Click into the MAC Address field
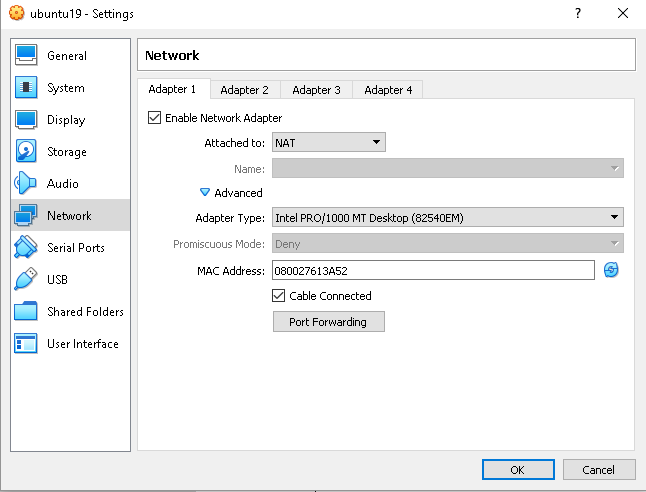This screenshot has width=646, height=492. (433, 270)
